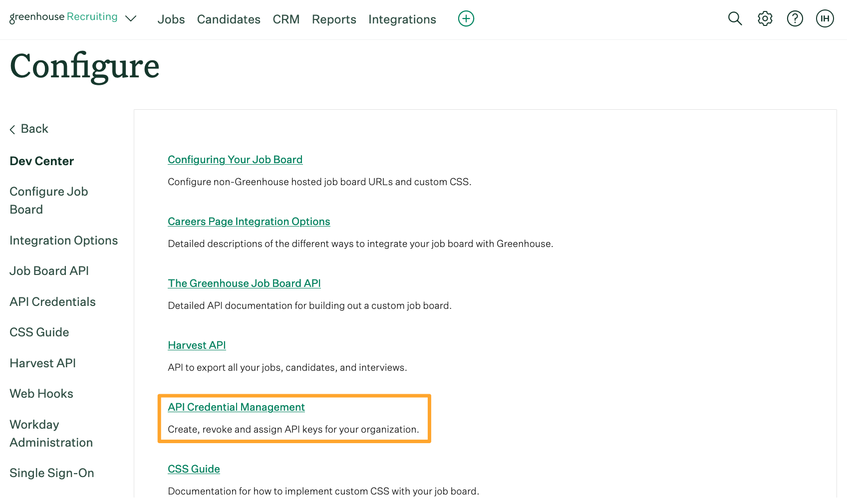
Task: Select Reports in the navigation bar
Action: (x=334, y=19)
